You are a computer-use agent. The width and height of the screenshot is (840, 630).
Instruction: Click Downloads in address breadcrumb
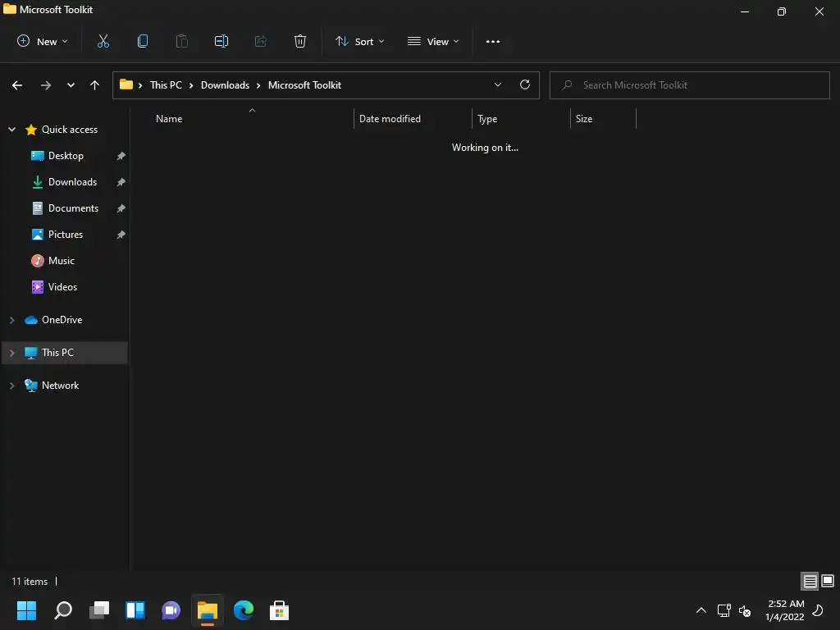pos(225,85)
